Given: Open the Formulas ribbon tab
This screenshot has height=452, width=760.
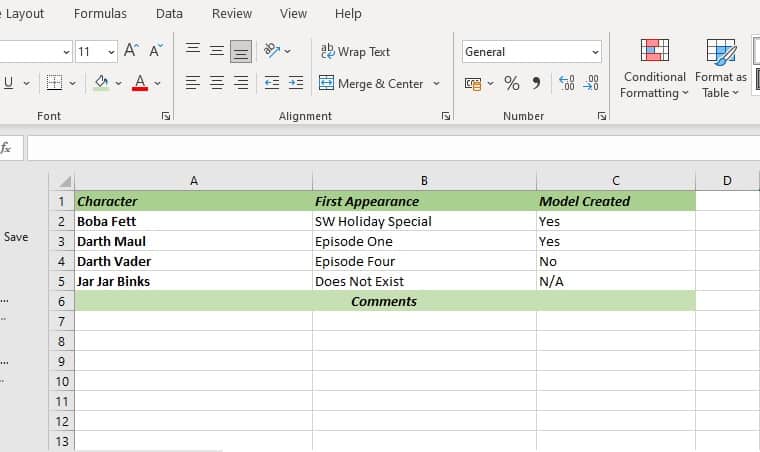Looking at the screenshot, I should tap(100, 14).
